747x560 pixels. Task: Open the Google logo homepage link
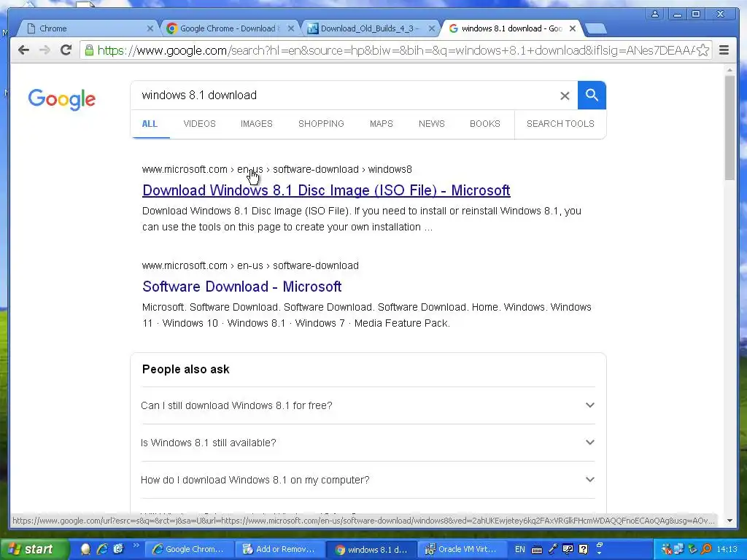pyautogui.click(x=62, y=99)
